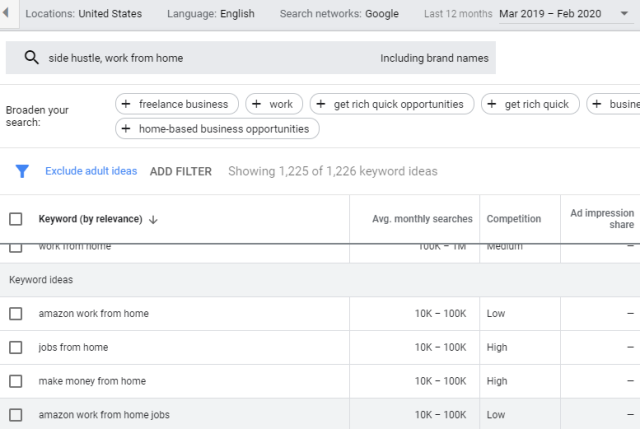Add 'work' broaden search chip
The width and height of the screenshot is (640, 429).
pyautogui.click(x=273, y=104)
